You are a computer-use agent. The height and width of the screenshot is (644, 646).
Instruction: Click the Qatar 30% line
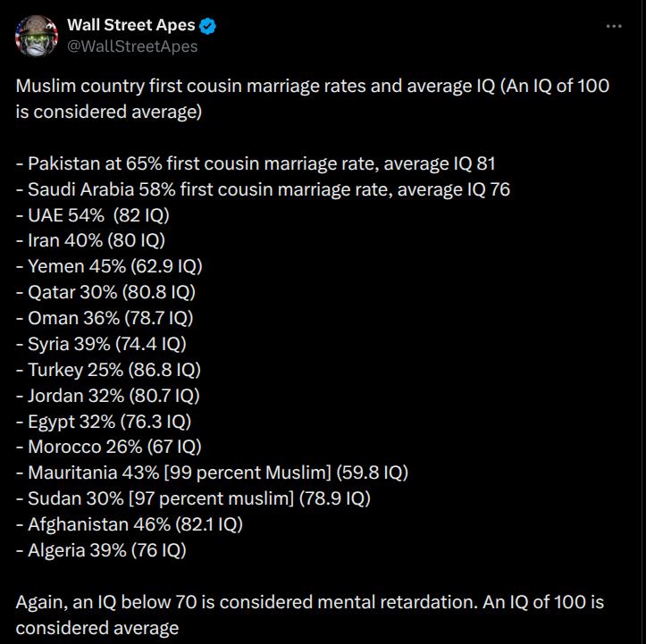pyautogui.click(x=105, y=292)
